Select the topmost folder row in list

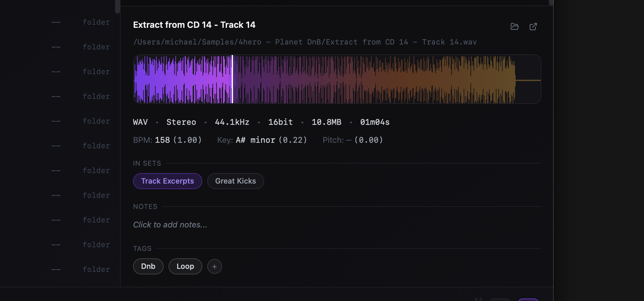click(80, 22)
